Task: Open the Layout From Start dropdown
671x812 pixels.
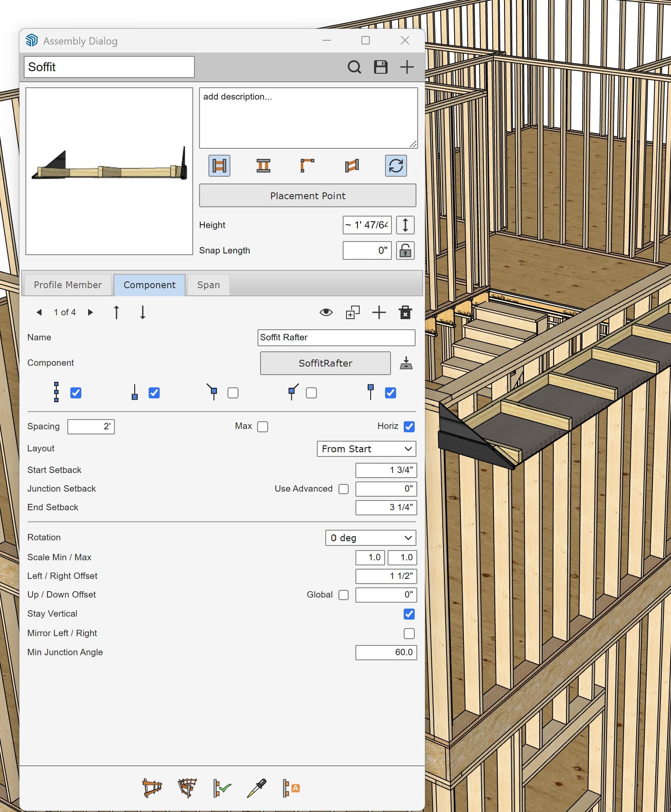Action: tap(366, 449)
